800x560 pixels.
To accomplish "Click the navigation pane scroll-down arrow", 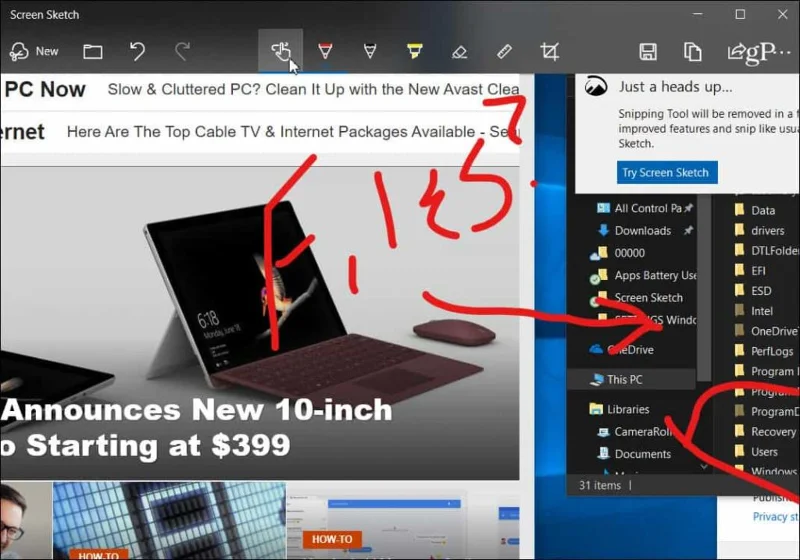I will (705, 466).
